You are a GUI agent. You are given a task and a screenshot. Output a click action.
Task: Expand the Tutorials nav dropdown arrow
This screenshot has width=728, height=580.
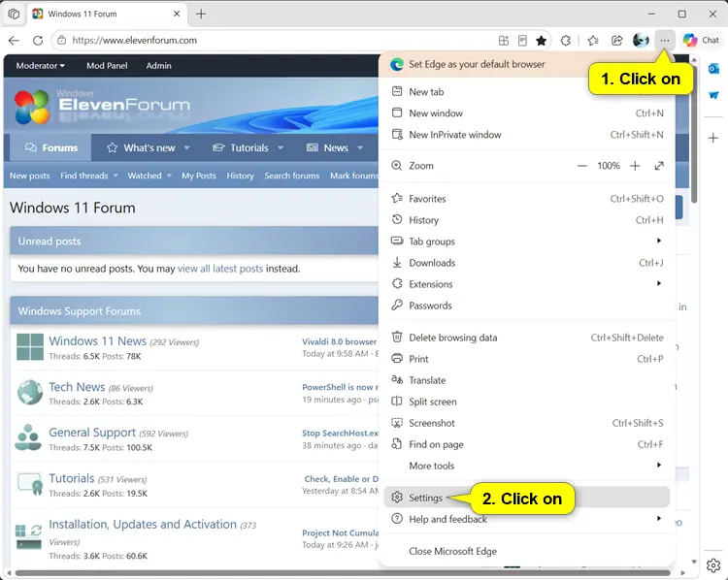[x=281, y=148]
